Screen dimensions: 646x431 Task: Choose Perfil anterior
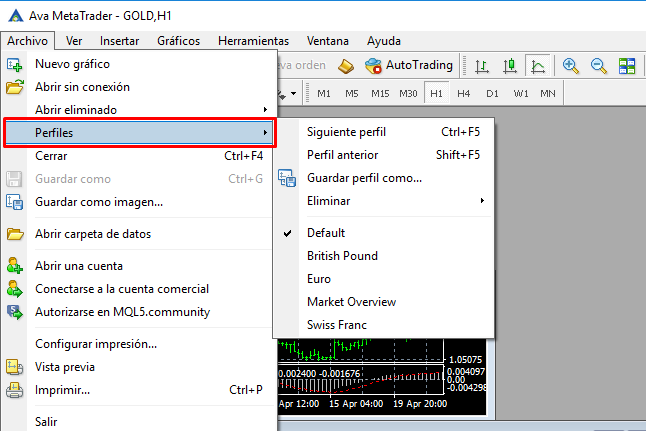click(x=384, y=155)
